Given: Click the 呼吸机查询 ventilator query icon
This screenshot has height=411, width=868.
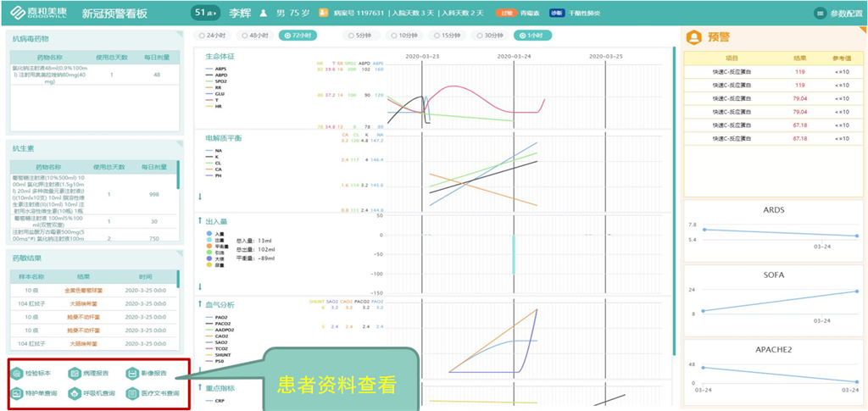Looking at the screenshot, I should (75, 393).
